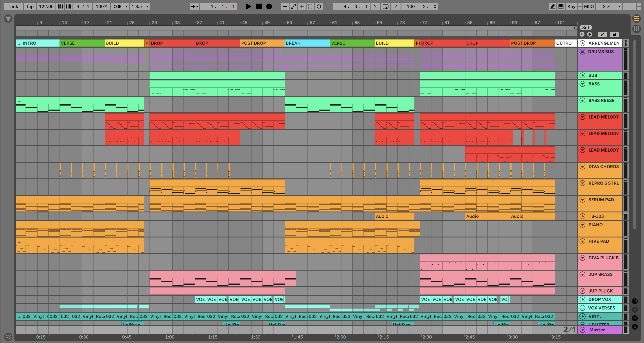Toggle the loop switch in transport
Screen dimensions: 644x343
click(x=385, y=6)
